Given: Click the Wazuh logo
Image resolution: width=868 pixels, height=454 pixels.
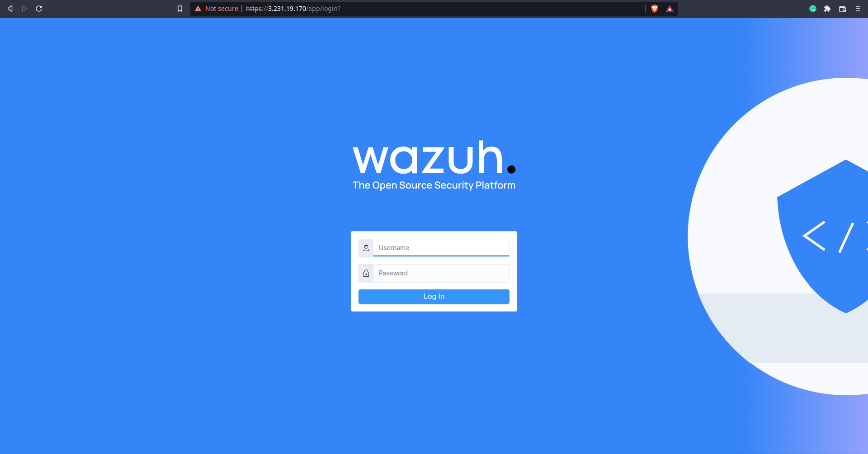Looking at the screenshot, I should [433, 158].
